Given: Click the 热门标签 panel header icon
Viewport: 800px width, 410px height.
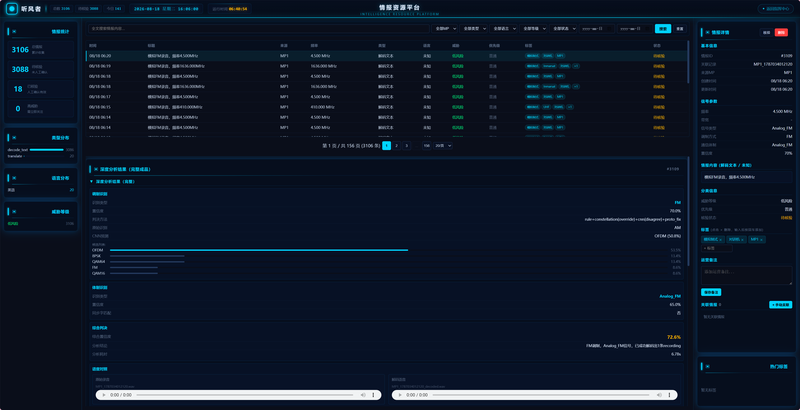Looking at the screenshot, I should pyautogui.click(x=707, y=366).
